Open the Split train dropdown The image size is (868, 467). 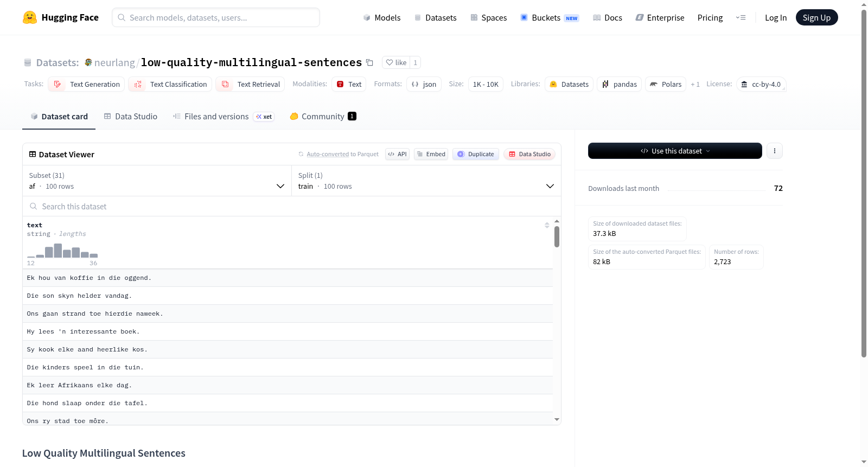point(426,181)
